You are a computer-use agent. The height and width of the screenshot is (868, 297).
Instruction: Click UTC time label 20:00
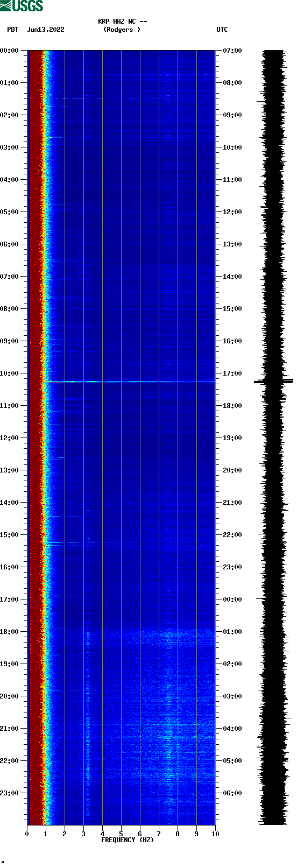pos(232,470)
